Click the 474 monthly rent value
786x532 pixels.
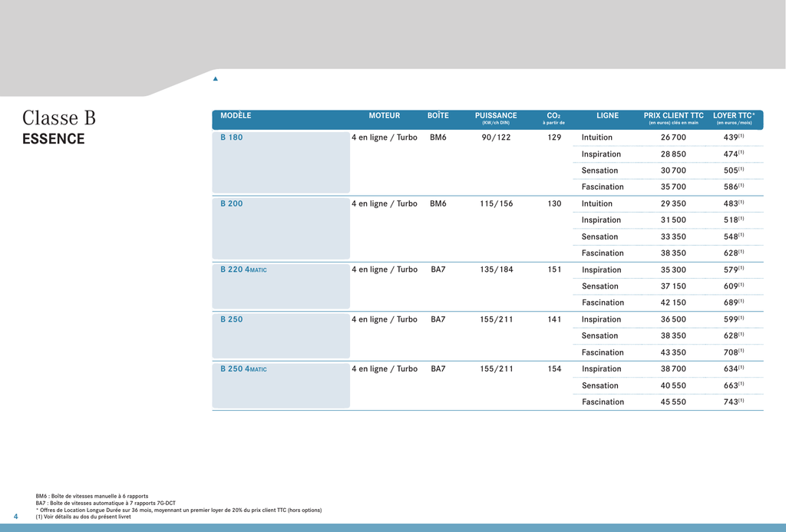coord(733,154)
